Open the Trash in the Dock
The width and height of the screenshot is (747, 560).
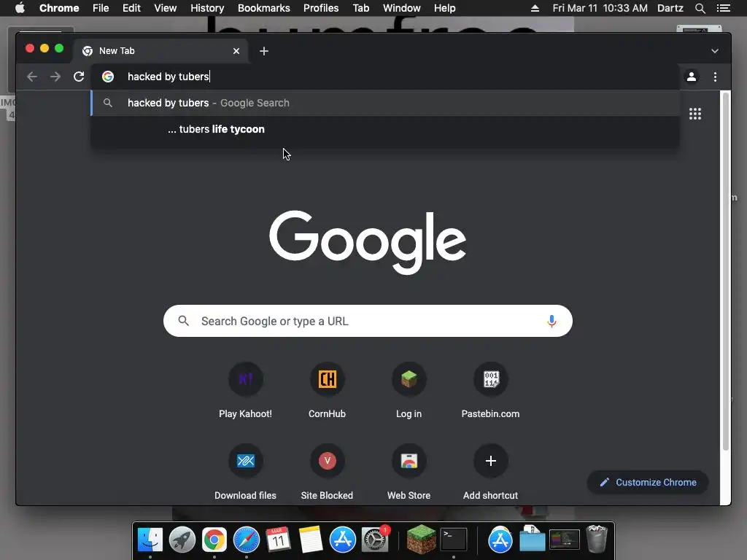(597, 539)
